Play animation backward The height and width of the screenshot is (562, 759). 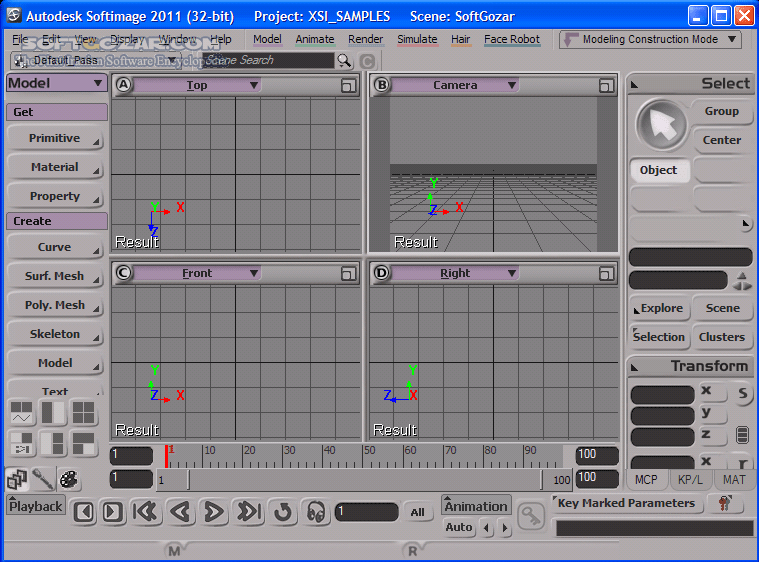coord(180,512)
